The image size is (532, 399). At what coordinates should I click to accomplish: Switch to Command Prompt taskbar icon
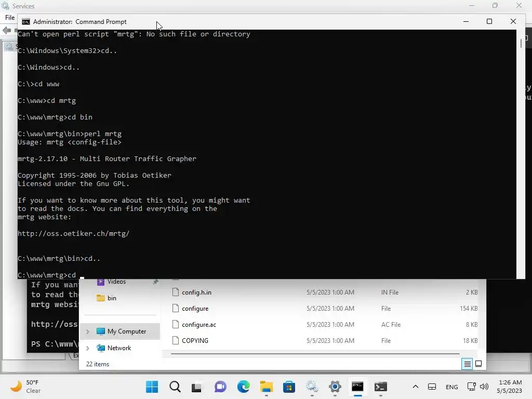(x=357, y=387)
